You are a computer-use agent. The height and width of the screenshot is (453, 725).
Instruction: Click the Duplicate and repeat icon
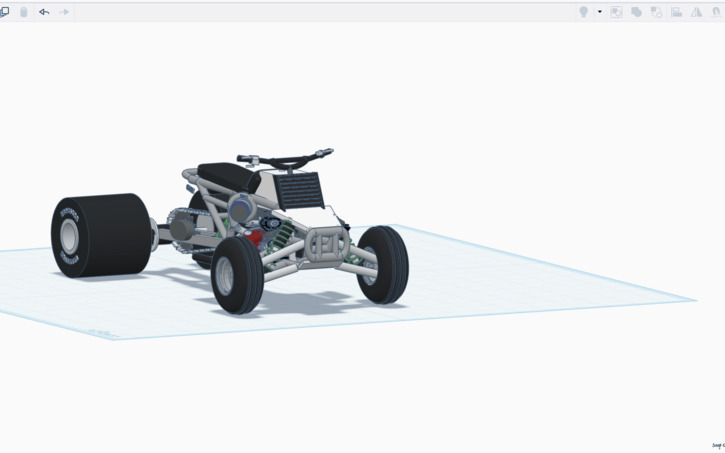tap(4, 12)
